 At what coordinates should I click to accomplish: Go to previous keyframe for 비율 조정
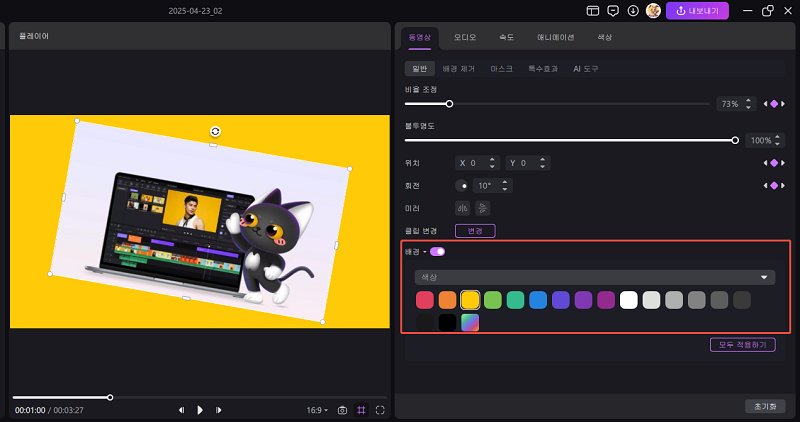tap(765, 104)
